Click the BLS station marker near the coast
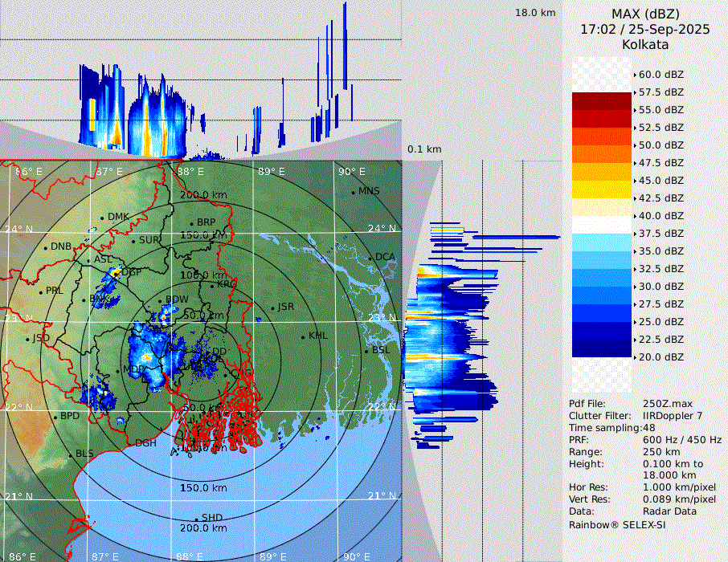The height and width of the screenshot is (562, 728). click(70, 454)
